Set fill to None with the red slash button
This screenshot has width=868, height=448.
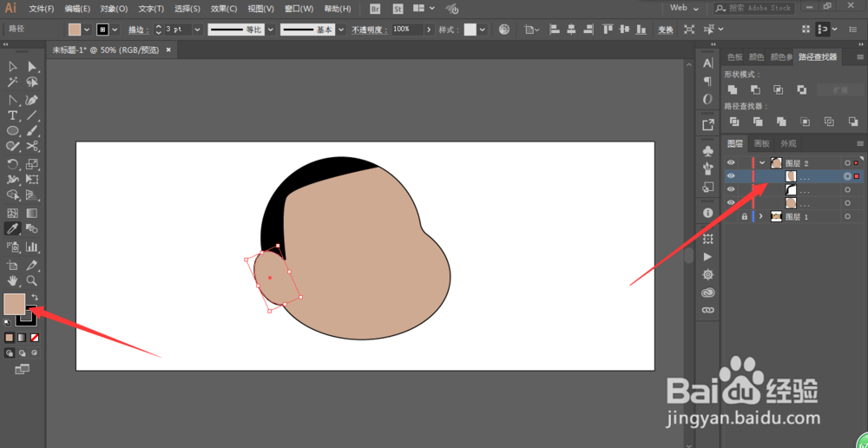click(x=35, y=337)
